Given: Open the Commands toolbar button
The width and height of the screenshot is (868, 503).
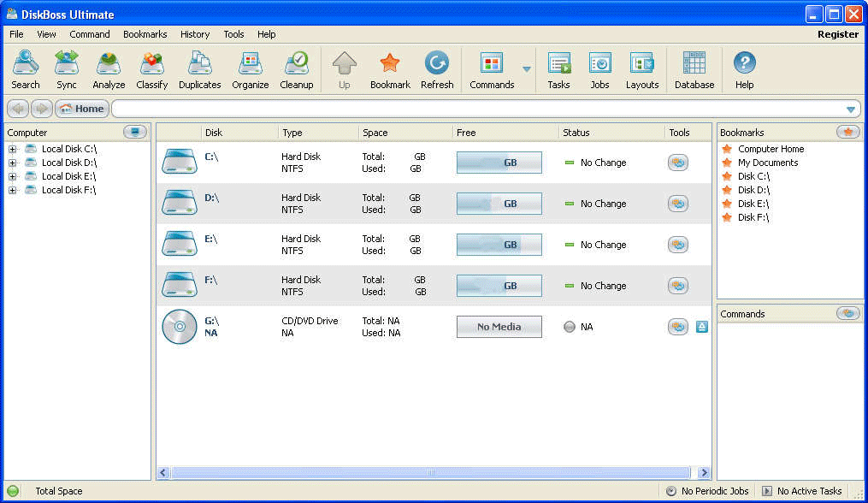Looking at the screenshot, I should click(x=492, y=70).
